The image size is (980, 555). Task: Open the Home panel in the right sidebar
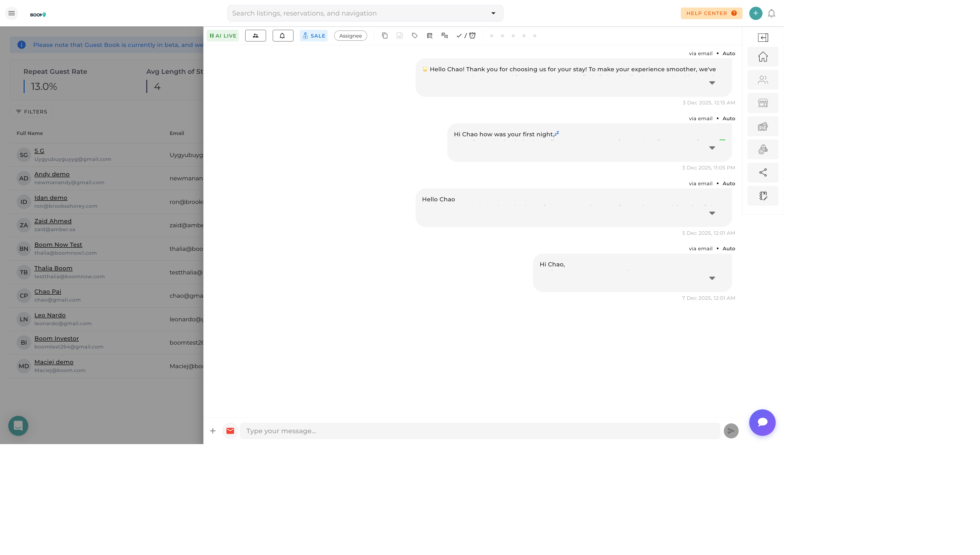763,56
